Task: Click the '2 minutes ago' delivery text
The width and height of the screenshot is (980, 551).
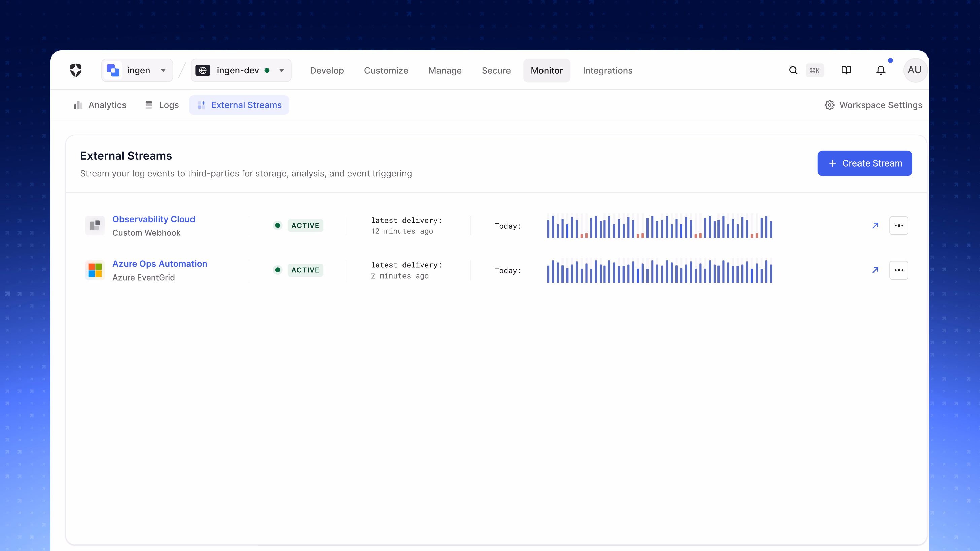Action: pyautogui.click(x=399, y=276)
